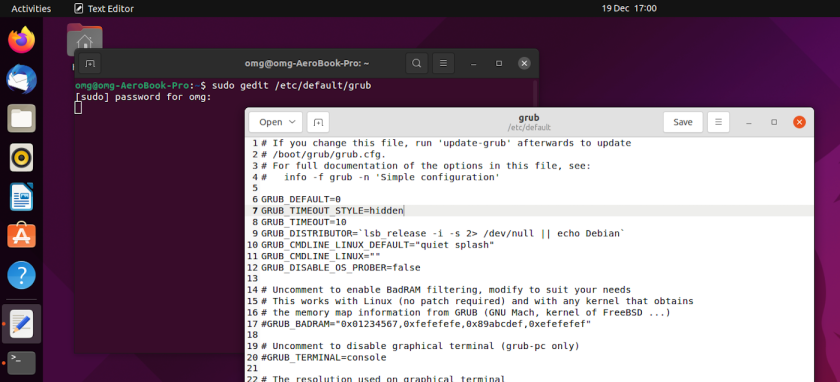Open Home folder icon on desktop
Screen dimensions: 840x382
pyautogui.click(x=84, y=41)
